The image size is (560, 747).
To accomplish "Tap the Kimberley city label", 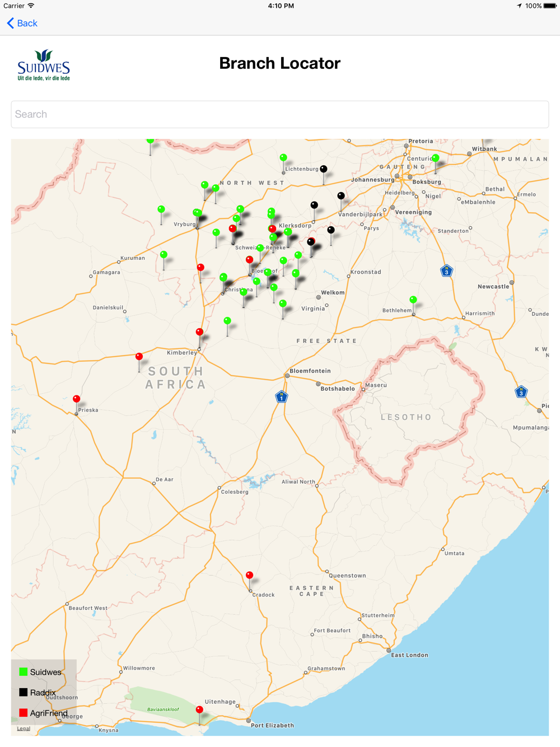I will click(x=182, y=353).
